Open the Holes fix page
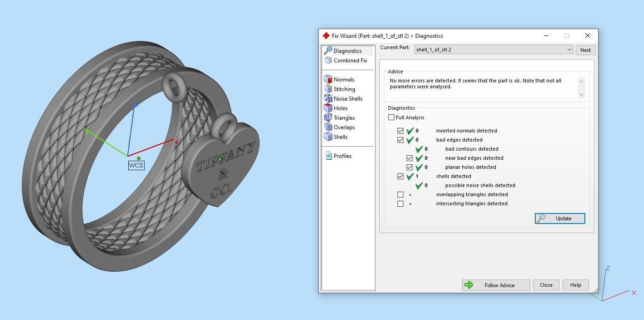 coord(341,108)
